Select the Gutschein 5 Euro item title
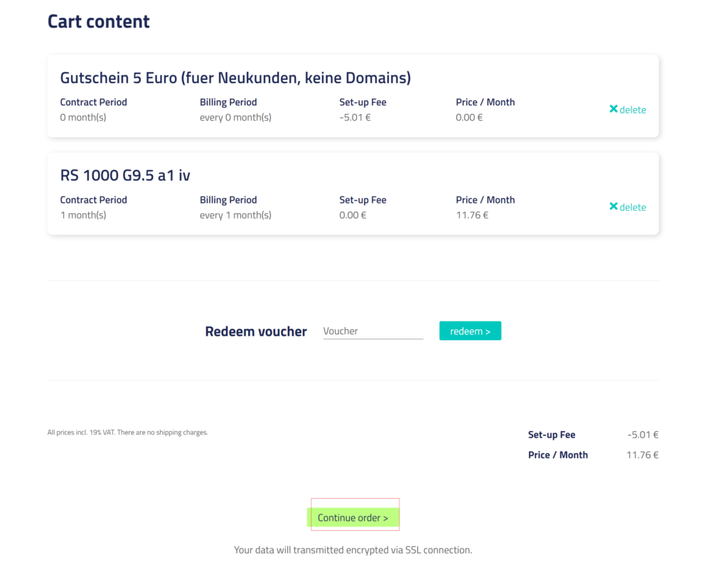Image resolution: width=728 pixels, height=567 pixels. click(235, 78)
